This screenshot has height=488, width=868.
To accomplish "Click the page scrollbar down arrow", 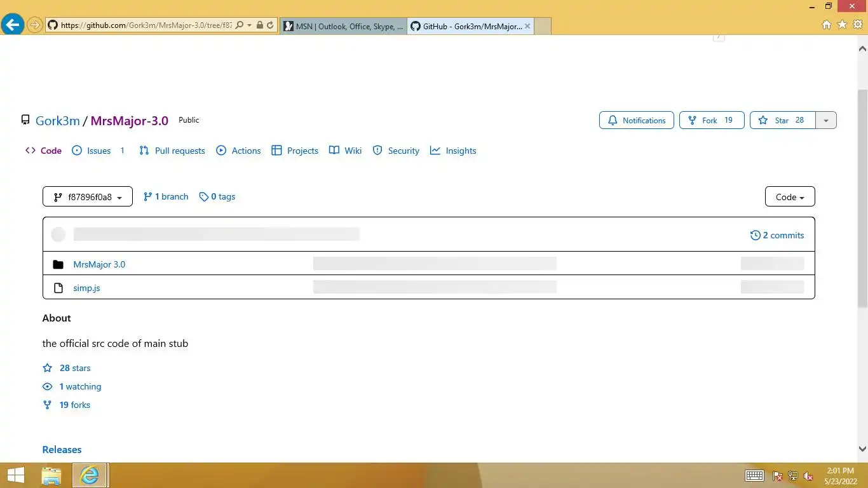I will 863,449.
